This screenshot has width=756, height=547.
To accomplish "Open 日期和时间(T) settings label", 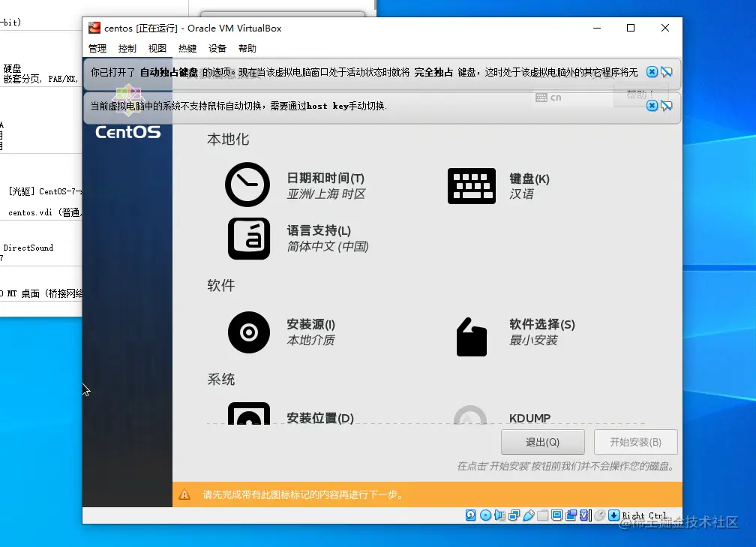I will coord(325,178).
